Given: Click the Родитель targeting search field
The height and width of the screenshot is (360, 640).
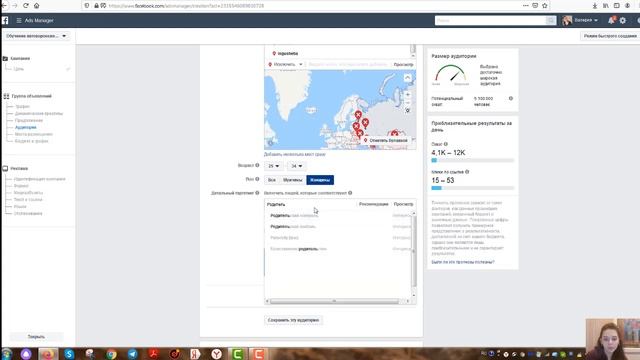Looking at the screenshot, I should tap(310, 204).
